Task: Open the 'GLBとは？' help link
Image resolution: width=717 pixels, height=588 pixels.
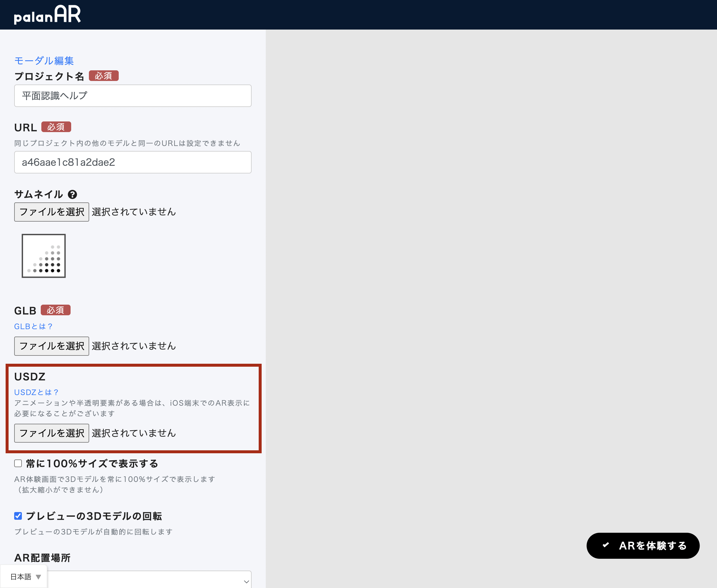Action: click(x=33, y=327)
